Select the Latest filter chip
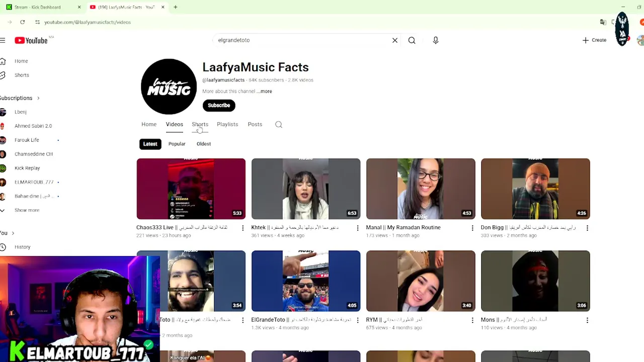This screenshot has height=362, width=644. click(150, 144)
